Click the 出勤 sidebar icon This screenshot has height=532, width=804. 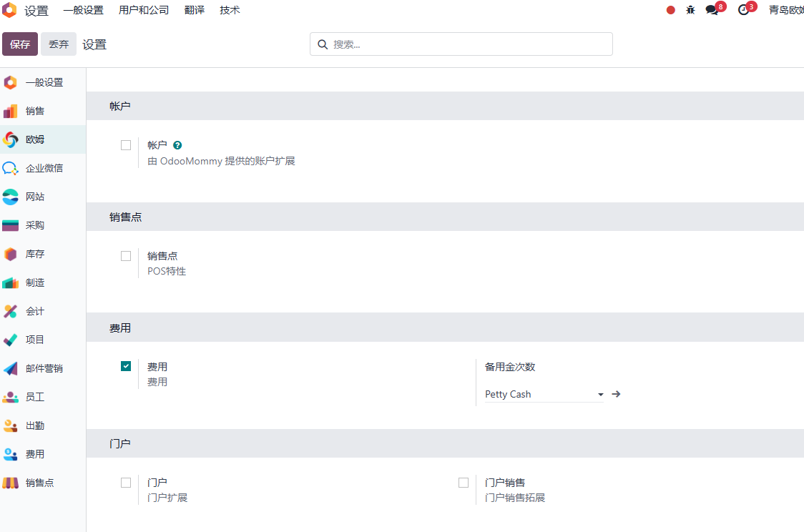(x=10, y=425)
